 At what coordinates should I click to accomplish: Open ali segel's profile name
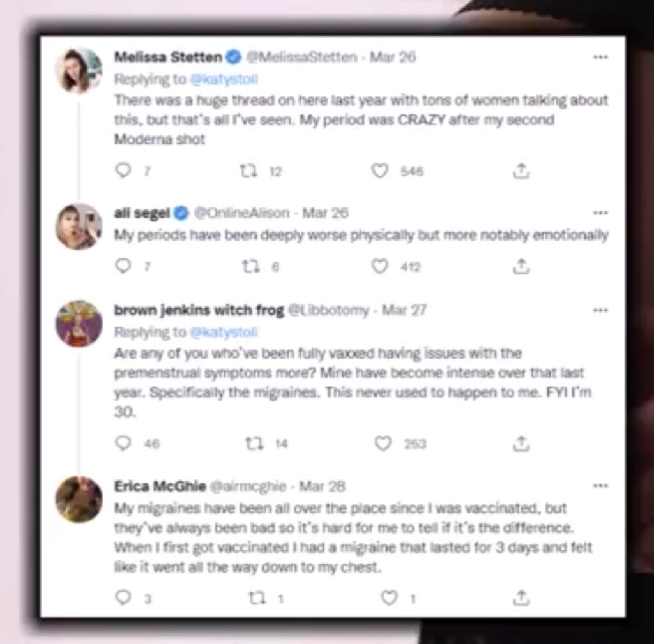pyautogui.click(x=142, y=213)
